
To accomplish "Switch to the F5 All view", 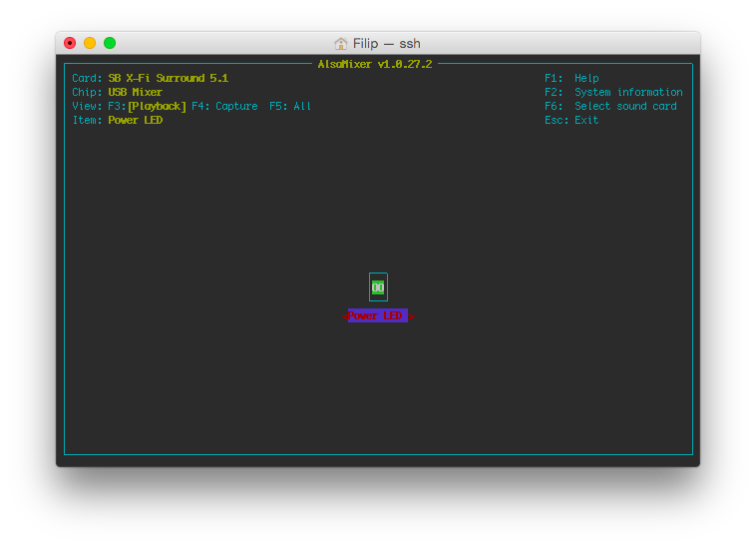I will (x=290, y=106).
